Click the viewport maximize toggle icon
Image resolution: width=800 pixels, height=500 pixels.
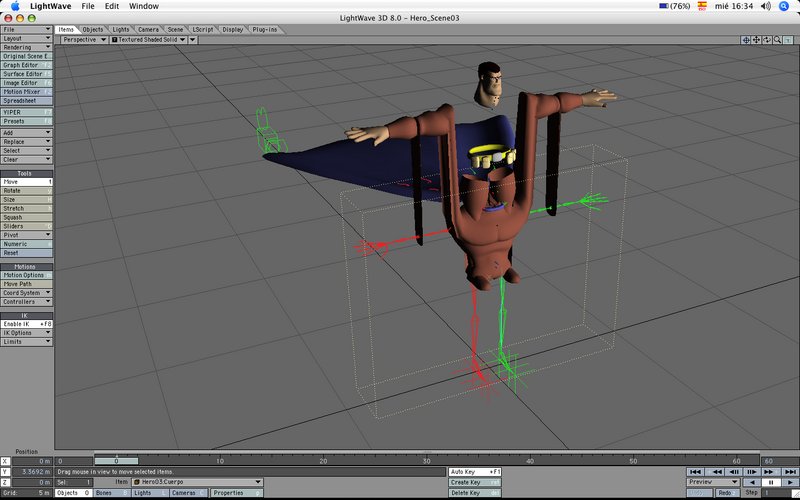pos(788,40)
